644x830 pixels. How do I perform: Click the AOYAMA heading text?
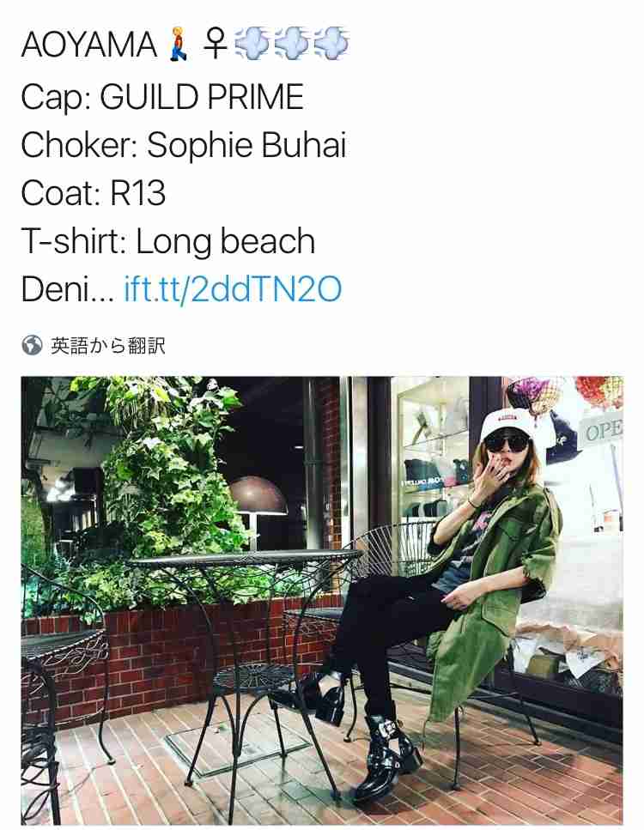(89, 45)
